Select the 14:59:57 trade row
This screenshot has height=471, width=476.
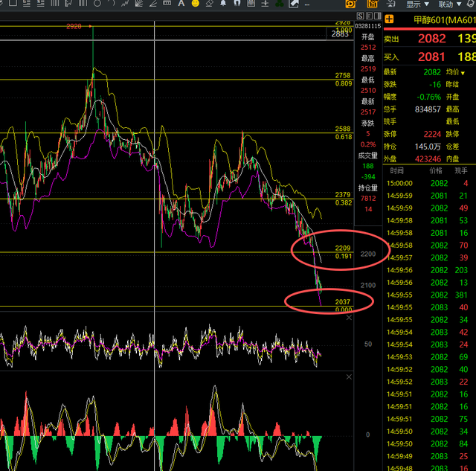click(429, 257)
